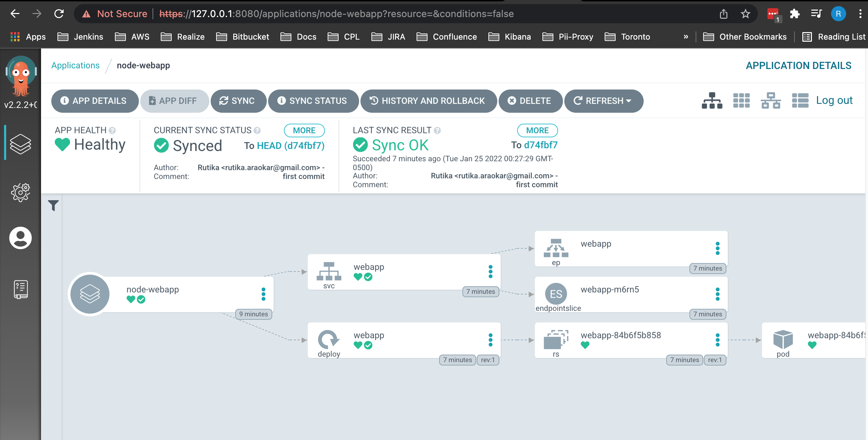Click the SYNC button
This screenshot has width=868, height=440.
[x=238, y=101]
